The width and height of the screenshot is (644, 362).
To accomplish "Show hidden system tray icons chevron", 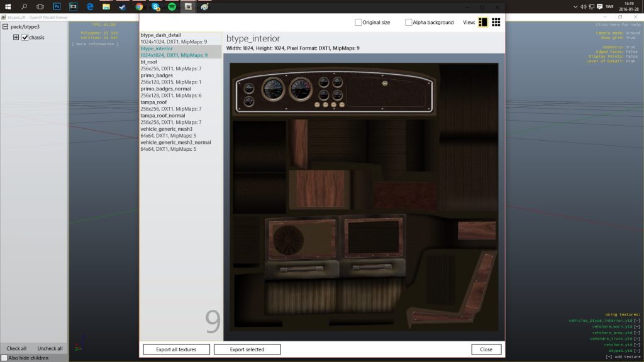I will tap(575, 6).
